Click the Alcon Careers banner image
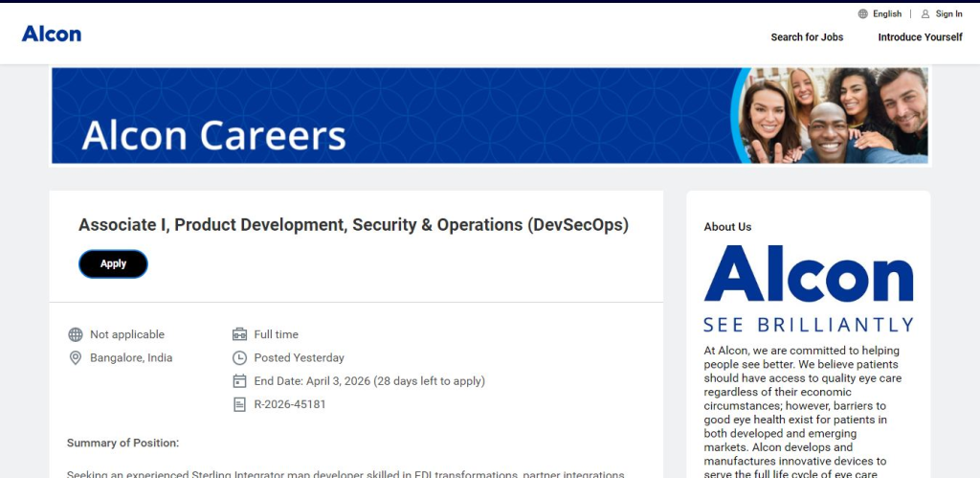980x478 pixels. pyautogui.click(x=490, y=116)
